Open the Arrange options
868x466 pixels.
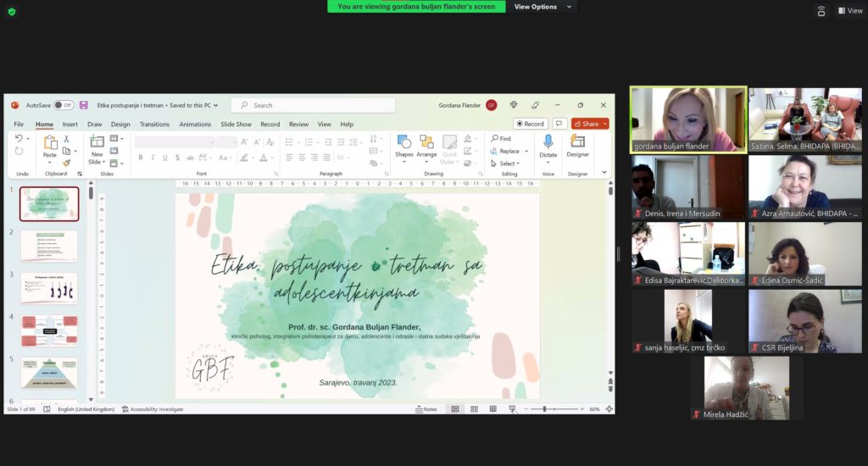(x=426, y=145)
